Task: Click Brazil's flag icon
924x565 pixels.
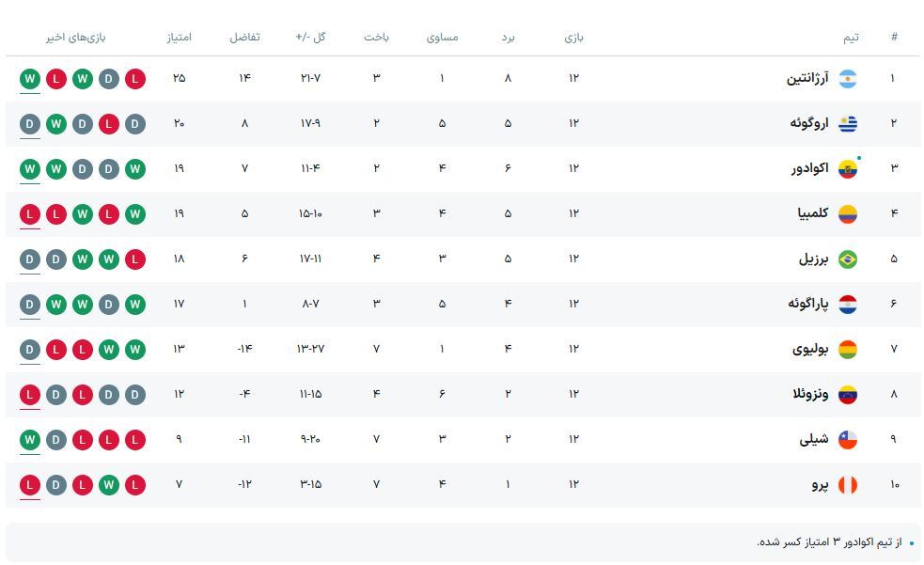Action: [x=848, y=259]
